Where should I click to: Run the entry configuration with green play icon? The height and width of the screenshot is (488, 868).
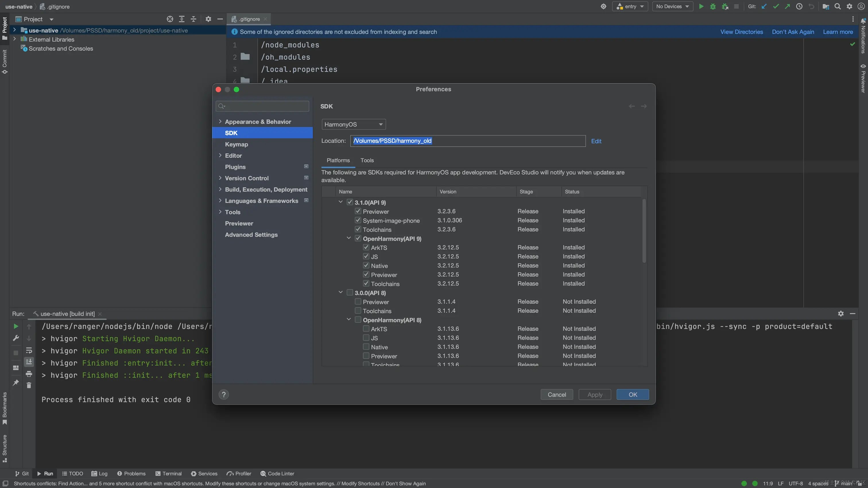click(701, 6)
